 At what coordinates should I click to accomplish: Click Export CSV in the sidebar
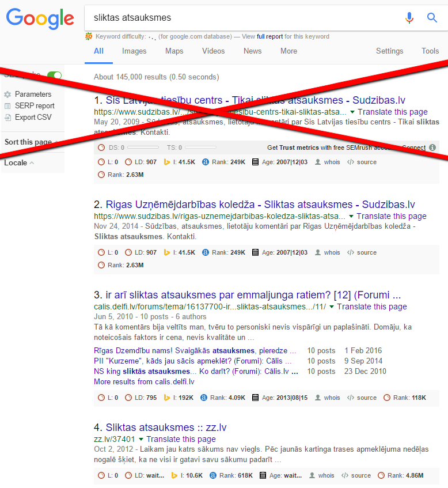click(33, 118)
